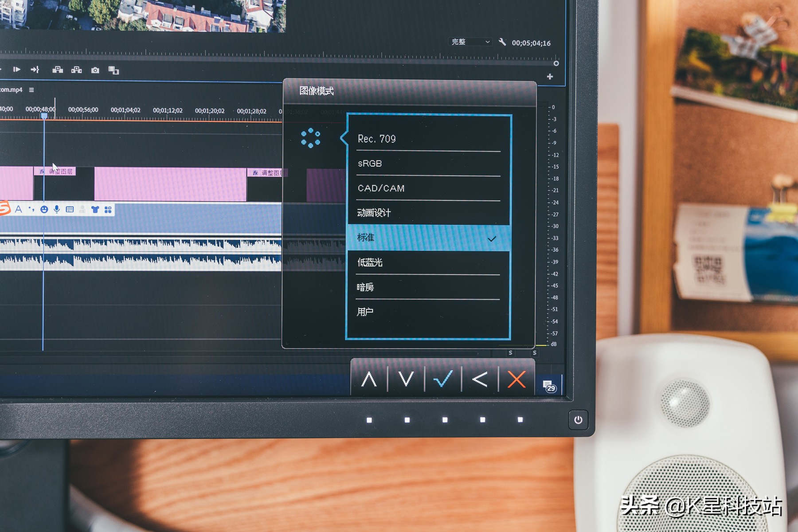Image resolution: width=798 pixels, height=532 pixels.
Task: Go back with the OSD left arrow
Action: pyautogui.click(x=480, y=379)
